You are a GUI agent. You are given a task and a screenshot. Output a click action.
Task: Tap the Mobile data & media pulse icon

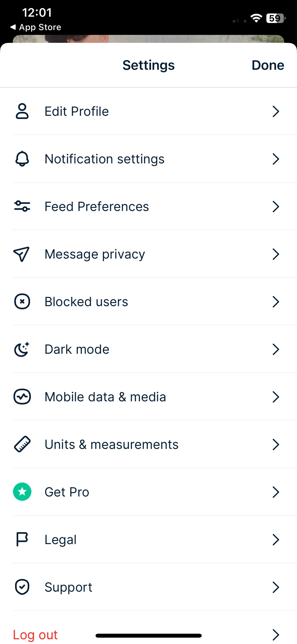click(22, 397)
